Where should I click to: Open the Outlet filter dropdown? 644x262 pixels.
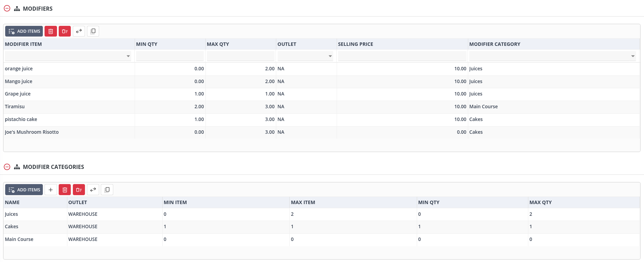[x=330, y=56]
